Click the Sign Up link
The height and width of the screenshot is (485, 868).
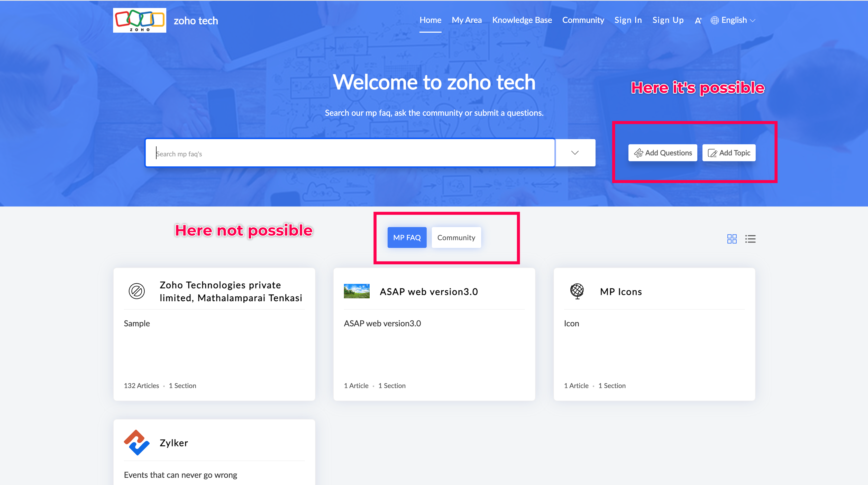(668, 20)
